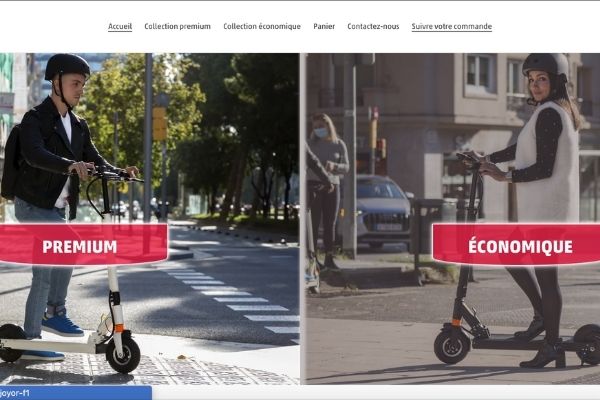Select the red ÉCONOMIQUE banner
600x400 pixels.
[x=516, y=245]
